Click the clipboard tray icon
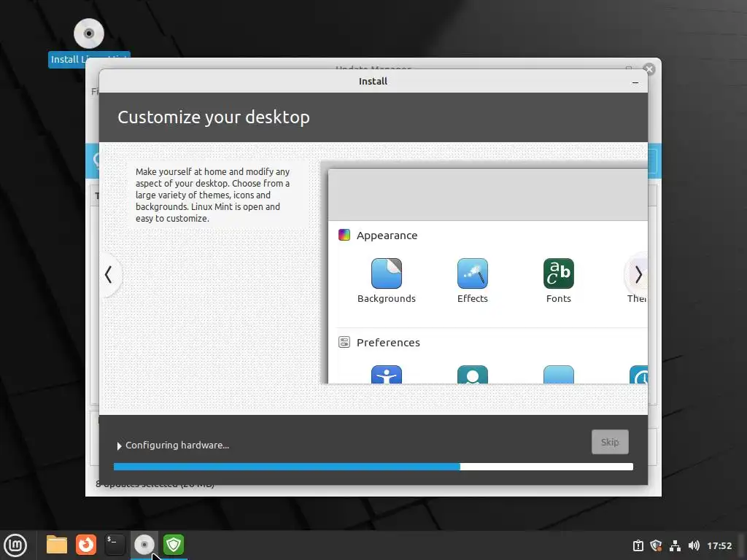 [638, 545]
